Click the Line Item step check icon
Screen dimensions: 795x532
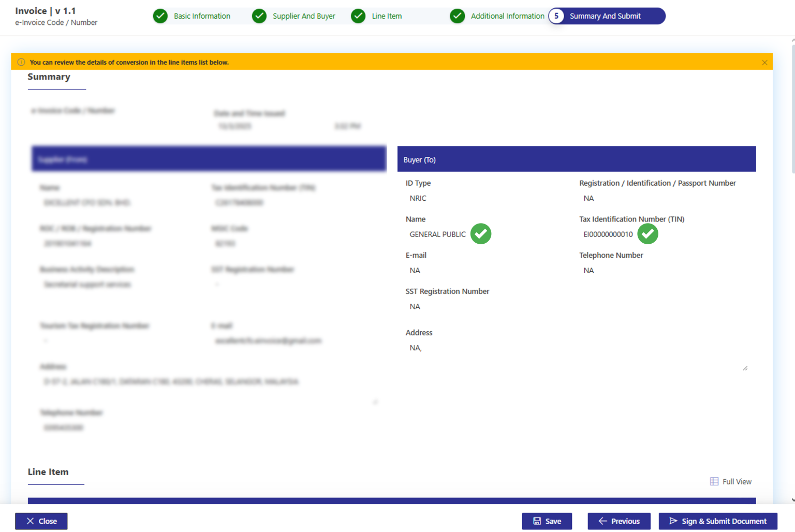358,16
